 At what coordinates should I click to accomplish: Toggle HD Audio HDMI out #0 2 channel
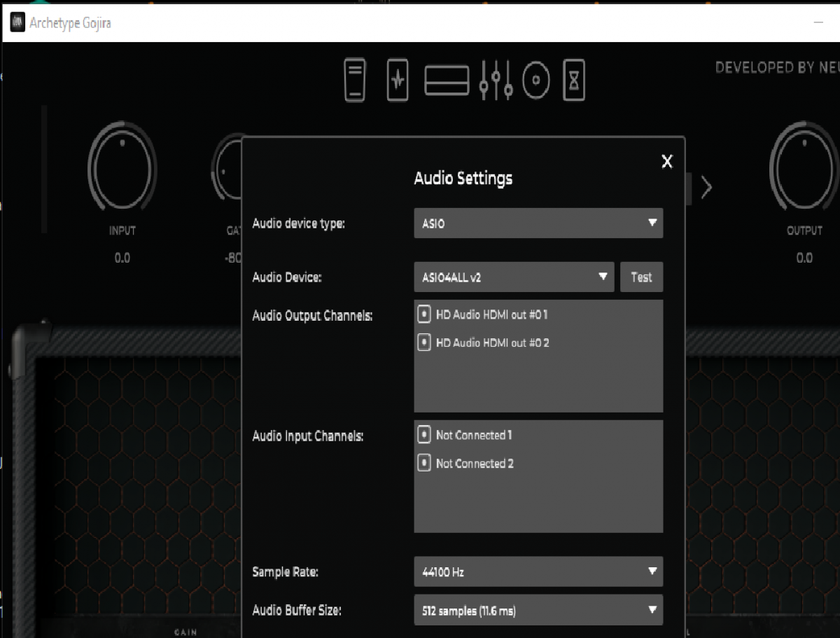point(423,342)
